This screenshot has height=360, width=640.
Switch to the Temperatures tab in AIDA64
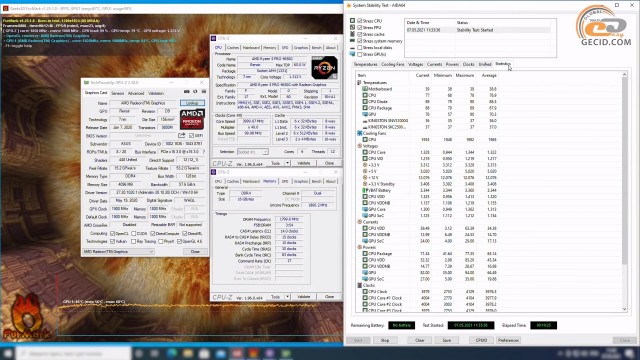click(x=365, y=64)
